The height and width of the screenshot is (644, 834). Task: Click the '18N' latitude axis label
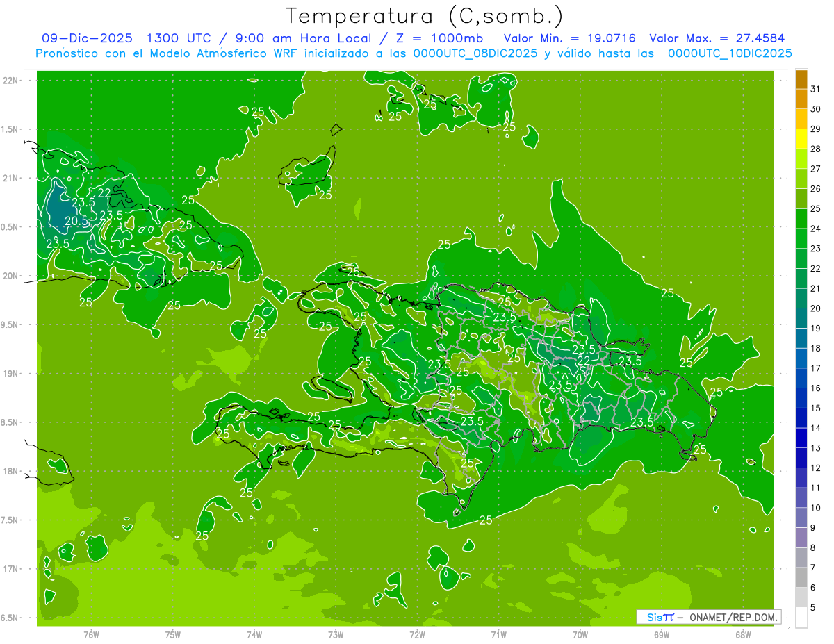[x=12, y=471]
